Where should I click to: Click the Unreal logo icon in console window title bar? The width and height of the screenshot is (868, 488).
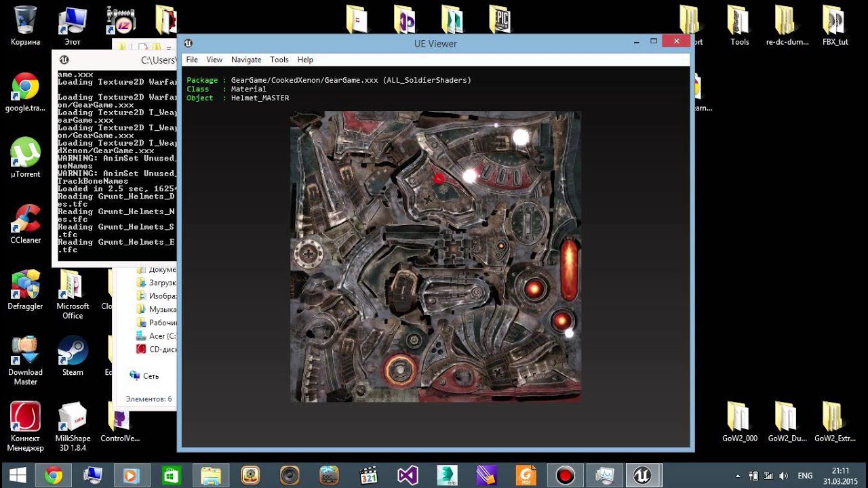pos(64,60)
